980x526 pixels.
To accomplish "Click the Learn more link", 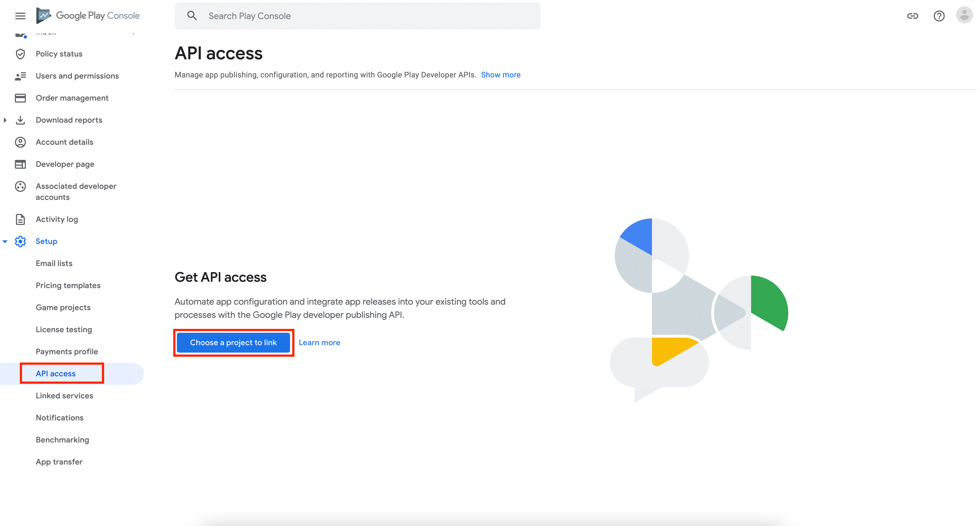I will coord(319,342).
